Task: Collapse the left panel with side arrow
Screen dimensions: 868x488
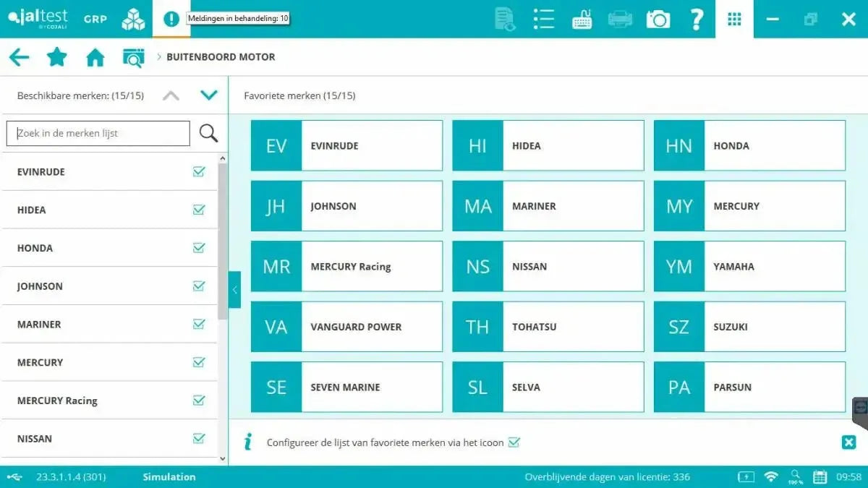Action: (234, 289)
